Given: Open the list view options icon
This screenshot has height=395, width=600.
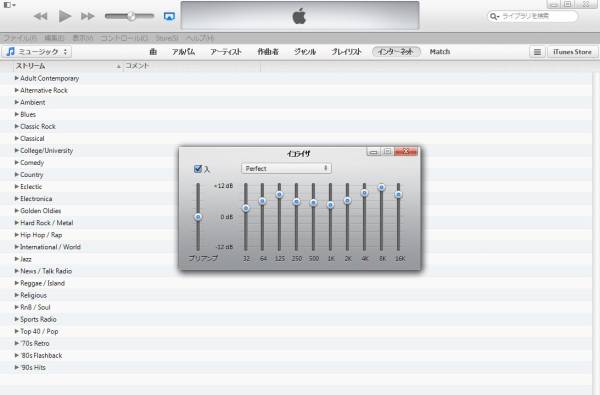Looking at the screenshot, I should (537, 52).
